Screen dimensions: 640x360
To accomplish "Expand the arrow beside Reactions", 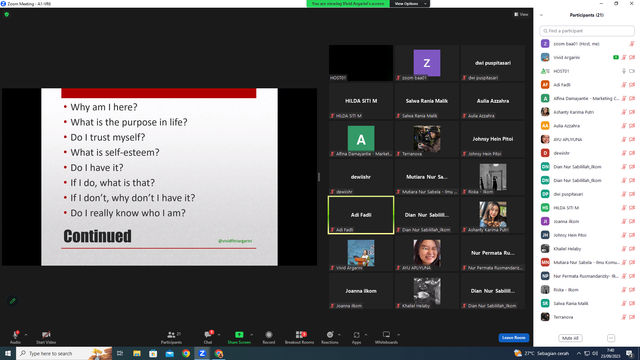I will pyautogui.click(x=340, y=335).
